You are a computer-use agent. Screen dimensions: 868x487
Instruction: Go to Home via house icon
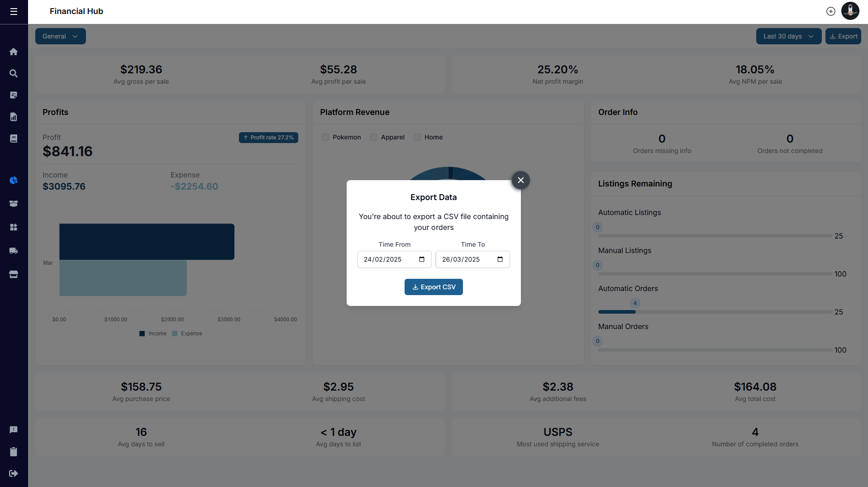(14, 52)
